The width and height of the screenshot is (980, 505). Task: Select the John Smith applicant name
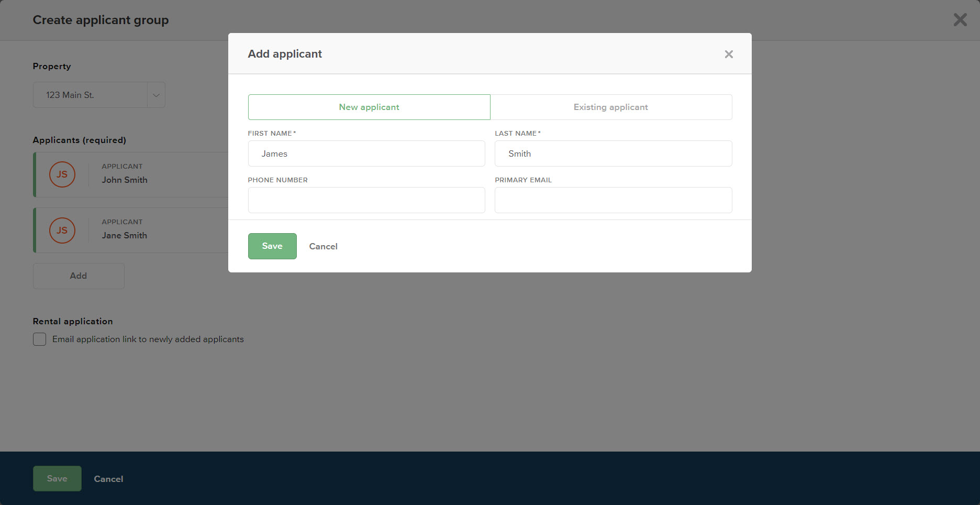[125, 180]
